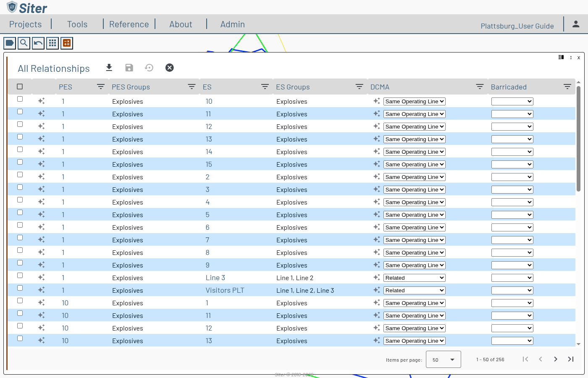Toggle the select-all header checkbox
This screenshot has width=588, height=378.
(x=20, y=87)
